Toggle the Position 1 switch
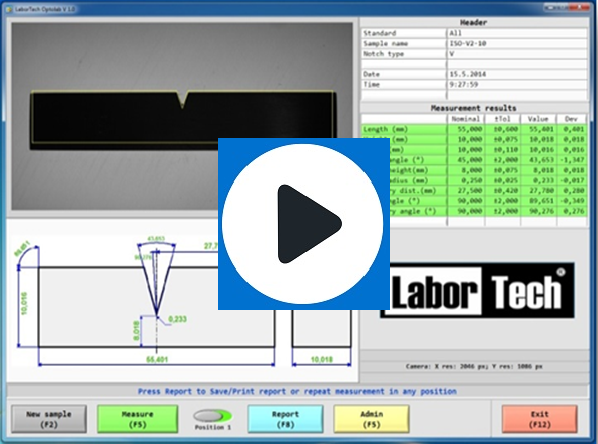 point(212,415)
